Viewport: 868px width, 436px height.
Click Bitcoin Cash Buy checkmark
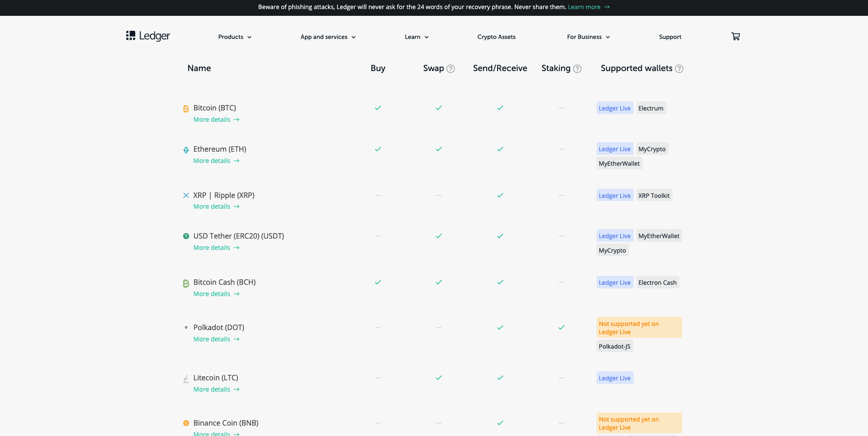[378, 282]
